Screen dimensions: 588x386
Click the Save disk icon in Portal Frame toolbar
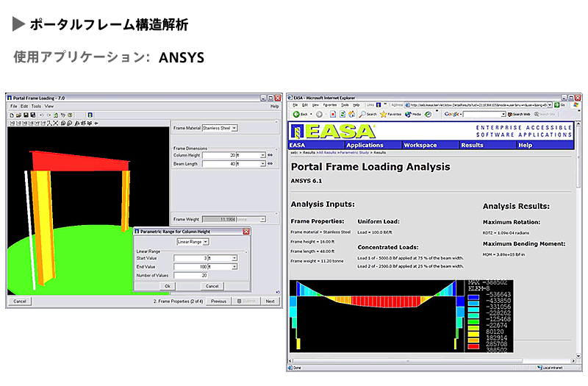tap(26, 115)
